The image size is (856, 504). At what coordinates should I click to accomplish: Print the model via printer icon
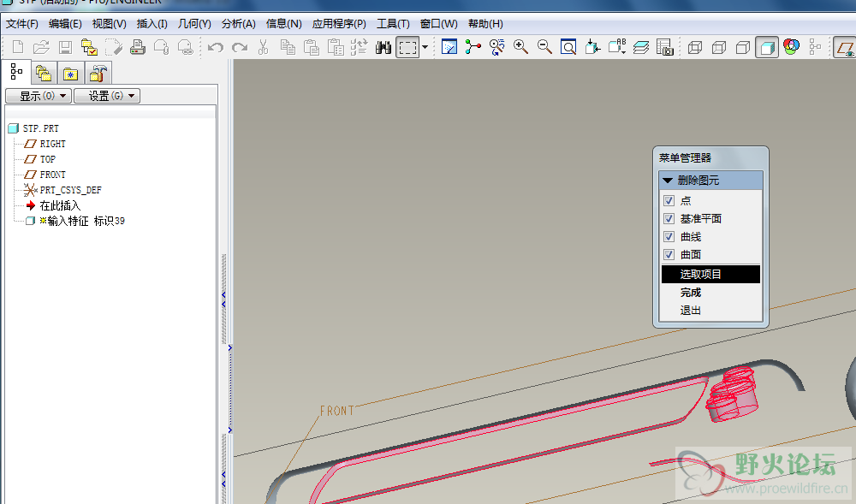(x=138, y=47)
